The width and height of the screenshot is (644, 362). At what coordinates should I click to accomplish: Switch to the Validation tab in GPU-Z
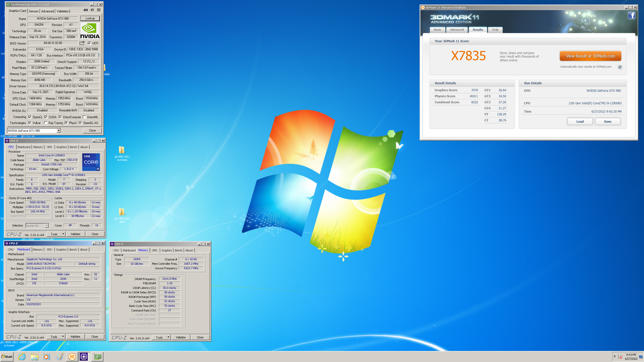(x=63, y=11)
